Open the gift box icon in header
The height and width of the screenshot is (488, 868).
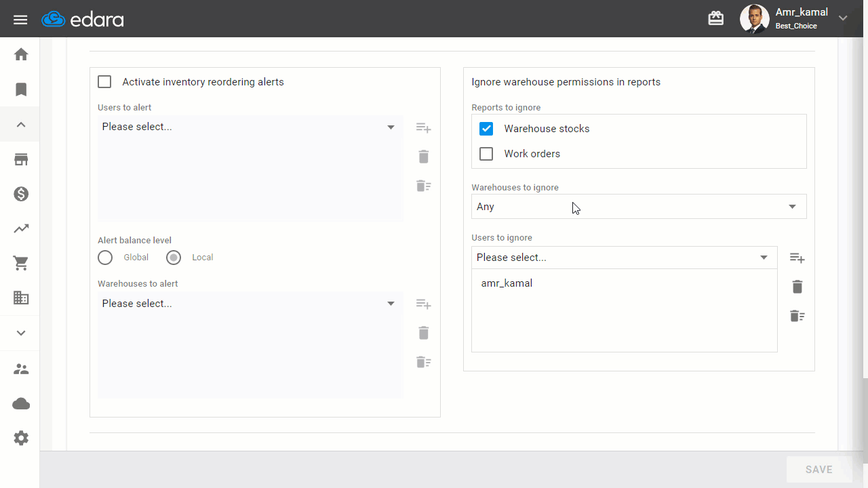click(x=716, y=18)
